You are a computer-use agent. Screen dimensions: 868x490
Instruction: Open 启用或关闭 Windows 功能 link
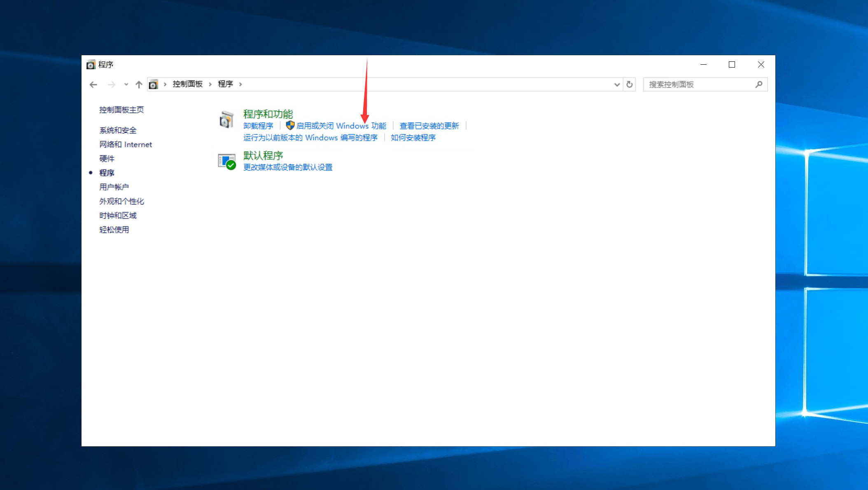tap(341, 126)
